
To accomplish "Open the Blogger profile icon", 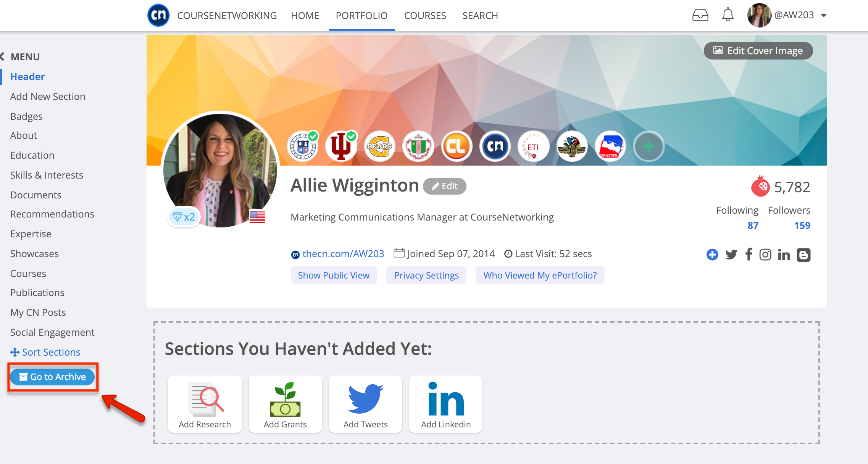I will (803, 255).
